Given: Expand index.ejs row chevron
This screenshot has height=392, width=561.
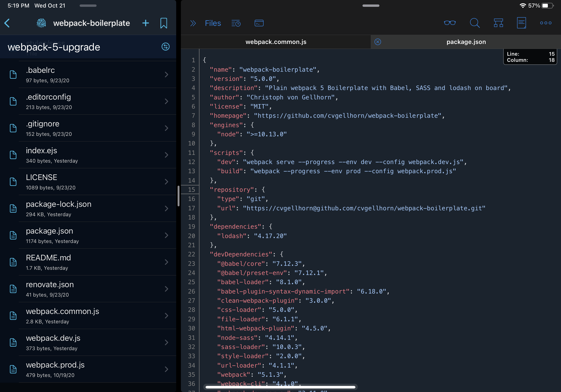Looking at the screenshot, I should pyautogui.click(x=166, y=155).
